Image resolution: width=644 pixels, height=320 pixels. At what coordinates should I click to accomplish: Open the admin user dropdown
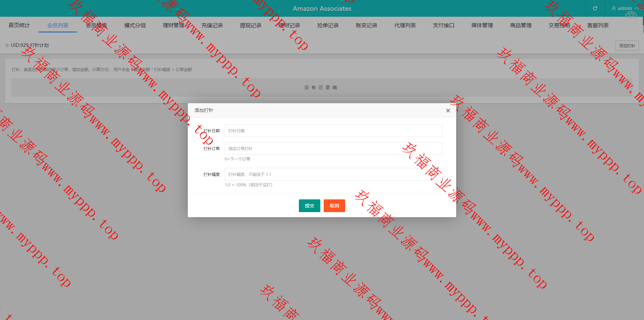pyautogui.click(x=625, y=8)
